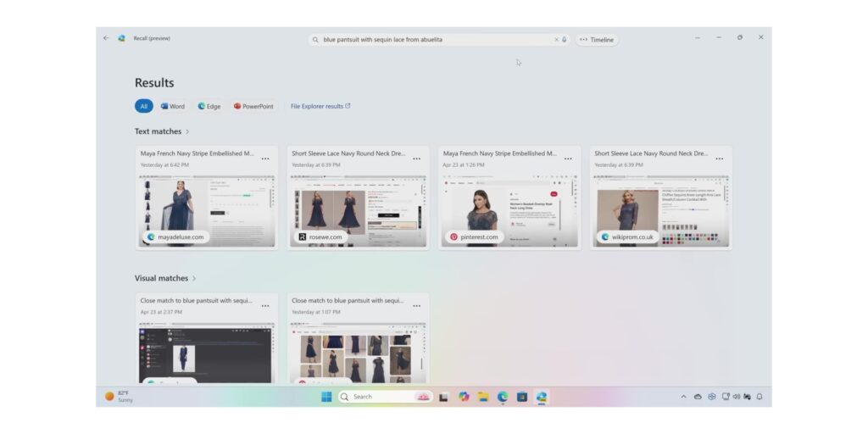Click the search field with pantsuit query
The height and width of the screenshot is (434, 868).
[x=438, y=40]
